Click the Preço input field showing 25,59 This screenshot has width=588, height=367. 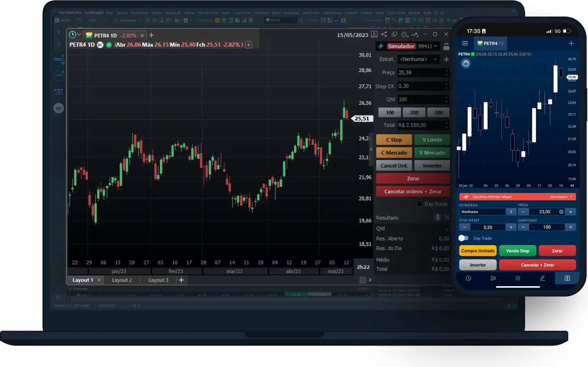[420, 73]
